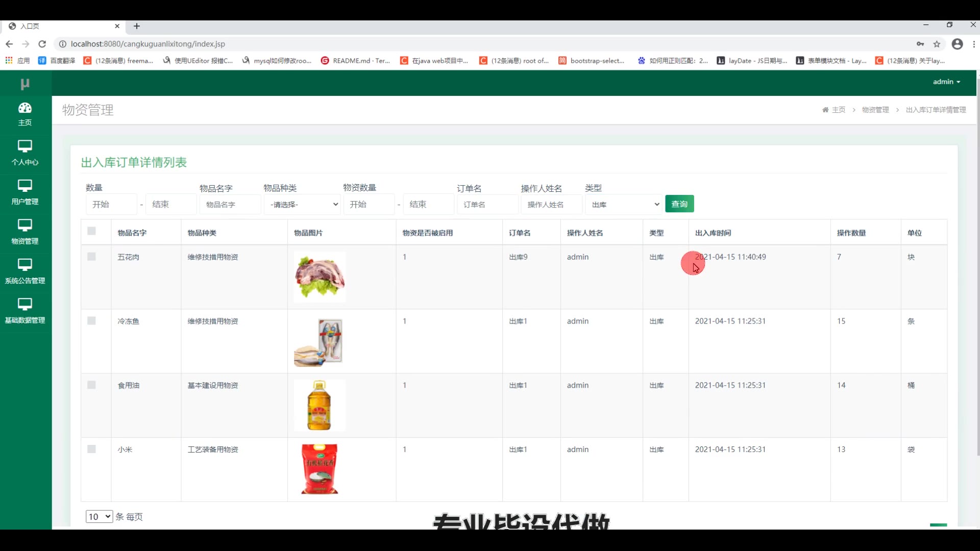The image size is (980, 551).
Task: Click the 数量 开始 input field
Action: (x=111, y=204)
